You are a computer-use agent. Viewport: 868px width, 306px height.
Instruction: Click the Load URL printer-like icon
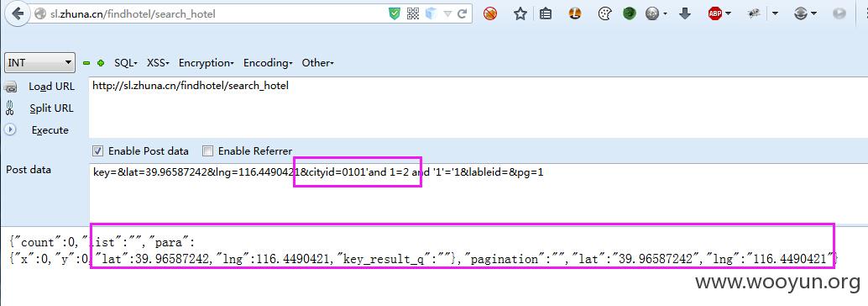pyautogui.click(x=11, y=87)
